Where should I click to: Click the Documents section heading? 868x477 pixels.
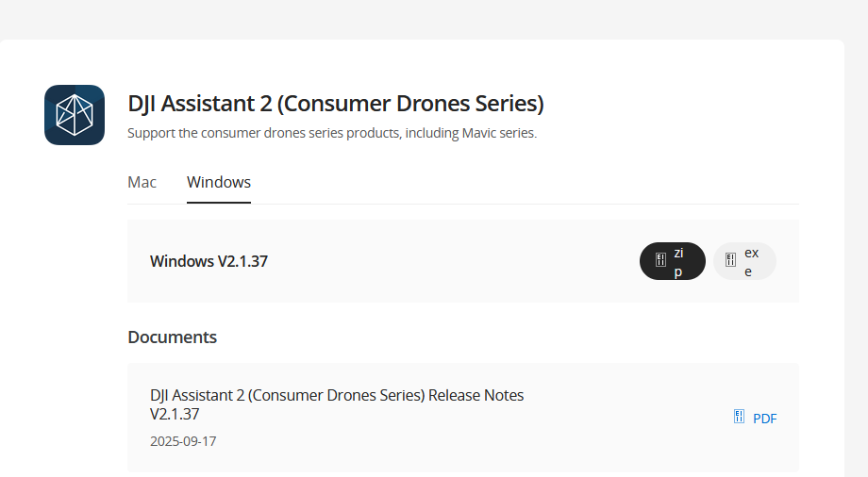point(173,337)
